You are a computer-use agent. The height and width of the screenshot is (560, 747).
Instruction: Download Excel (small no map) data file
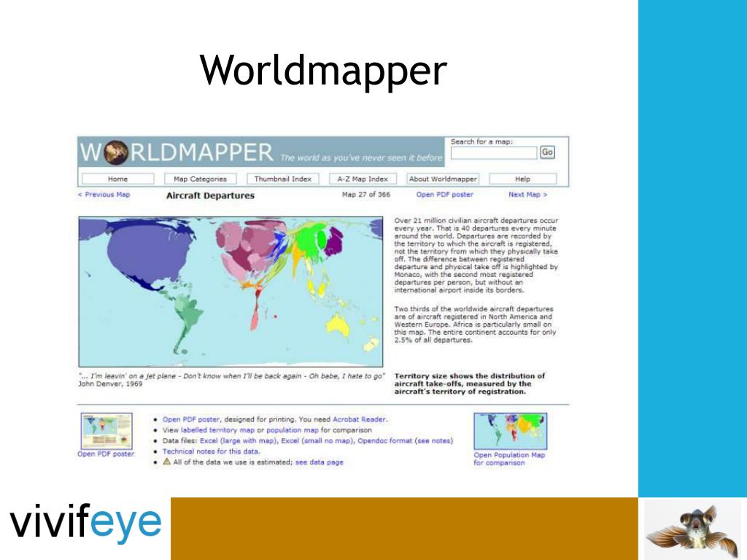(x=317, y=440)
